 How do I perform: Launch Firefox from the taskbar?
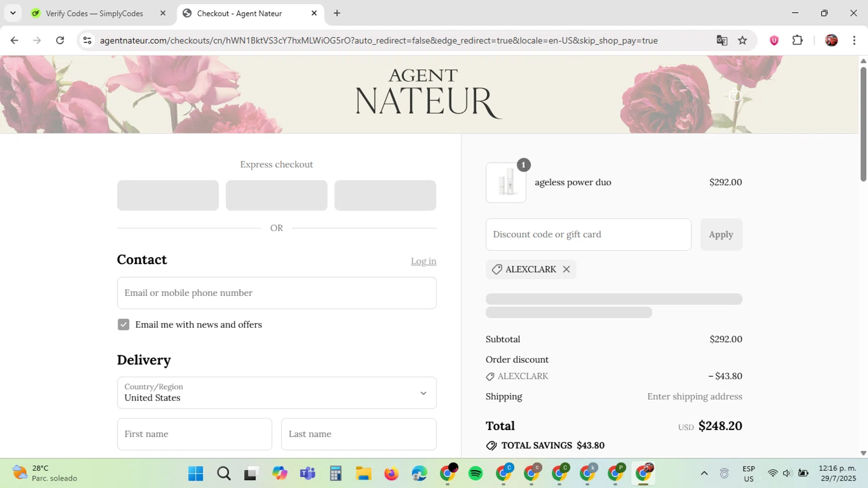tap(392, 474)
